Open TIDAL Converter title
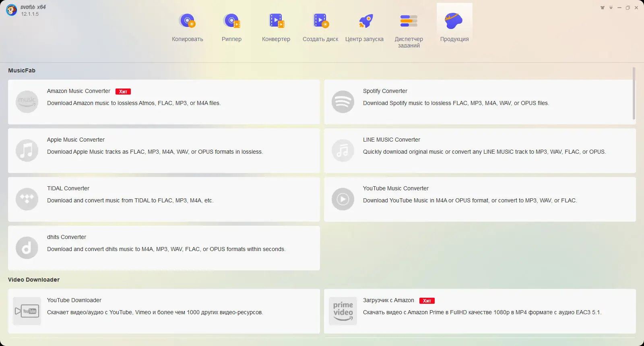644x346 pixels. click(68, 188)
